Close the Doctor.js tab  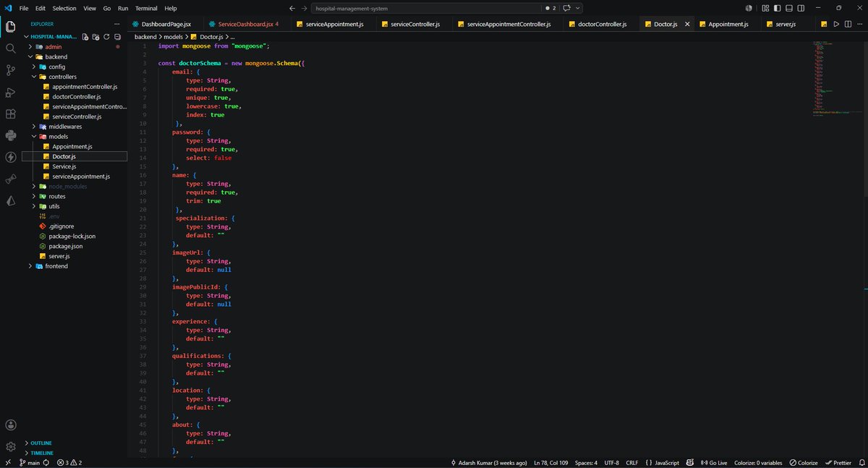(687, 24)
